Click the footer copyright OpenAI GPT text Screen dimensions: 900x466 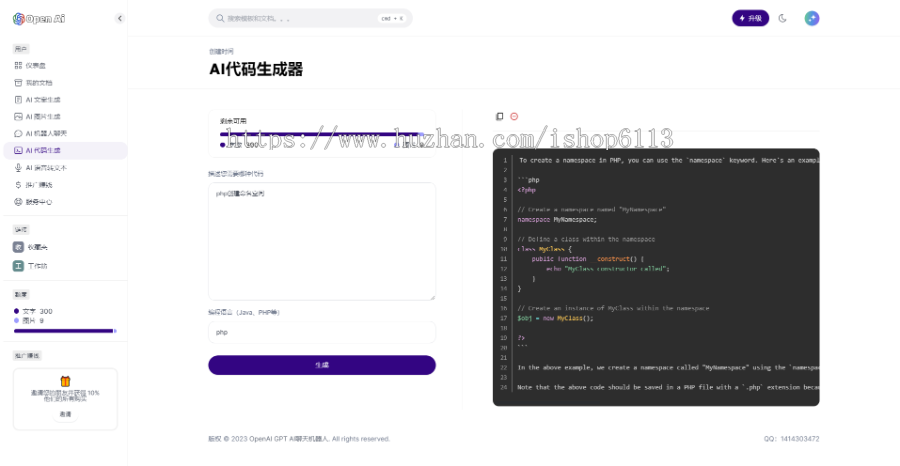(299, 439)
